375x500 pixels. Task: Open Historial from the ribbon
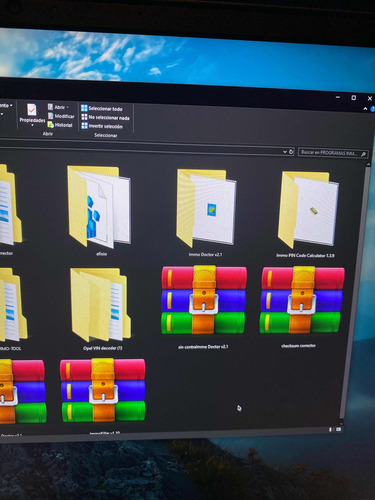(60, 125)
